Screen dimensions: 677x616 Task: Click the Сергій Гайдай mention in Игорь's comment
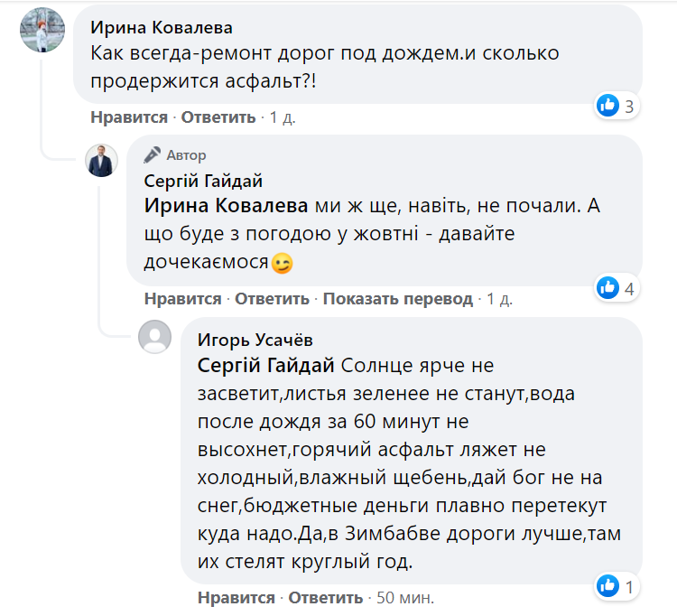coord(265,366)
